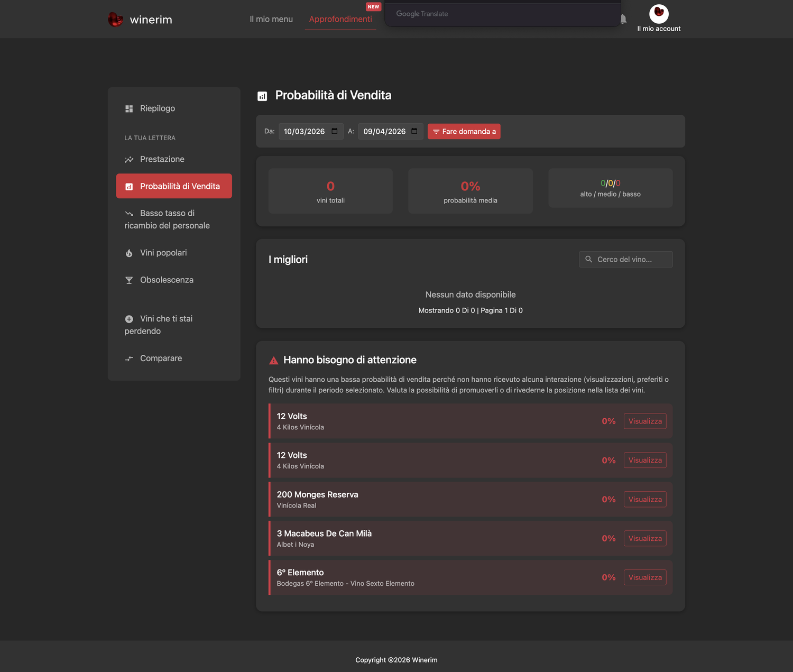Click the Basso tasso trend-down icon
Screen dimensions: 793x672
click(x=129, y=214)
